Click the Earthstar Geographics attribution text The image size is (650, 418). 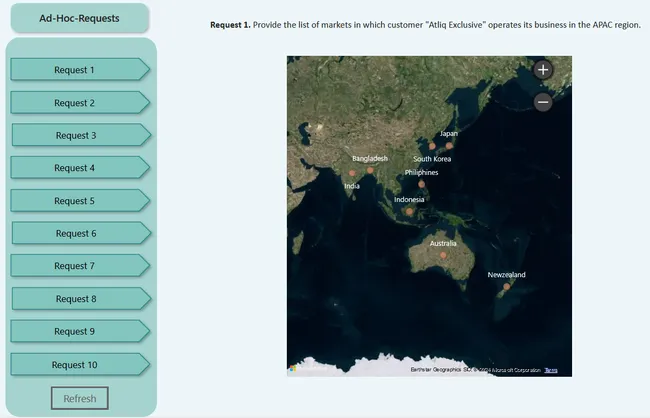[475, 370]
